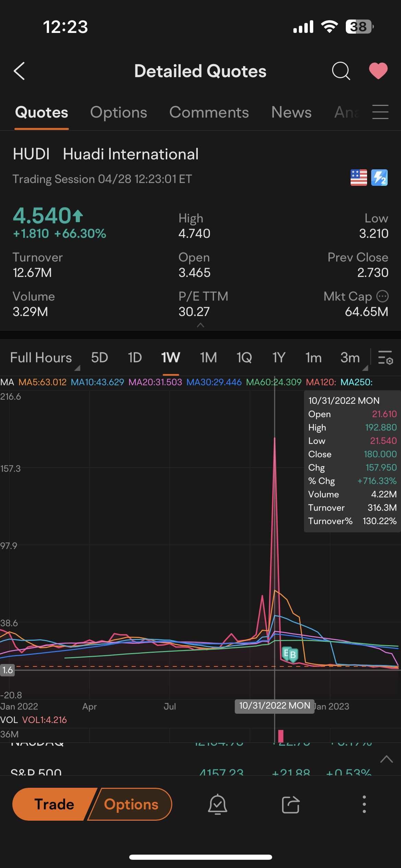Open more options vertical dots

(364, 804)
